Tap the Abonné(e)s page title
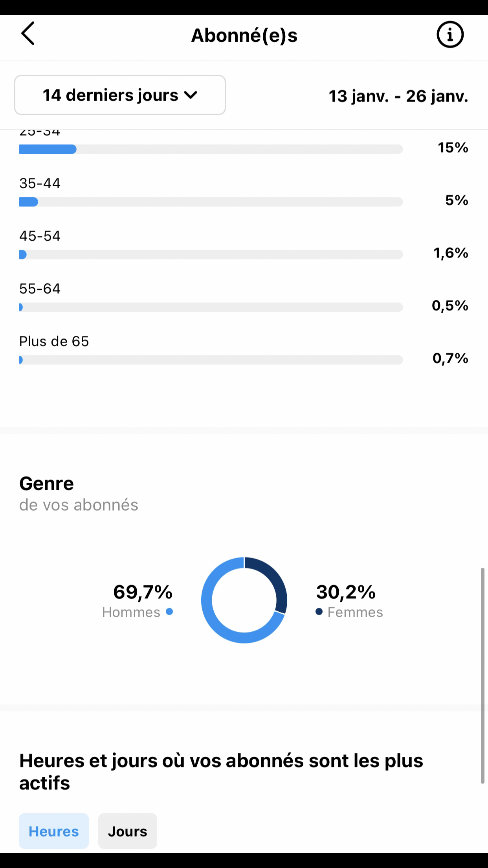The height and width of the screenshot is (868, 488). coord(244,35)
